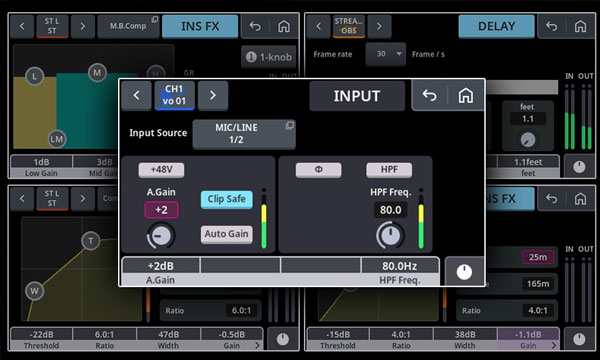Viewport: 600px width, 360px height.
Task: Select 47dB Width cell in bottom-left panel
Action: click(168, 339)
